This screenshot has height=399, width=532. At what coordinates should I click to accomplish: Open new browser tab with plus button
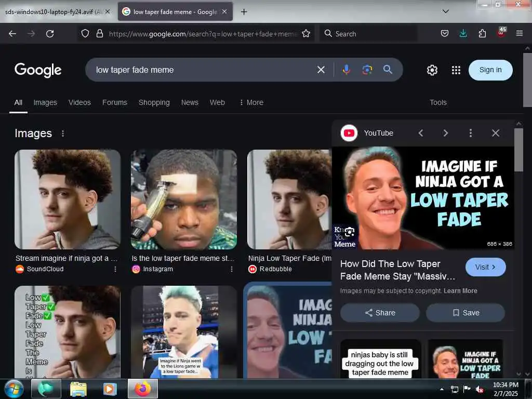click(x=244, y=12)
